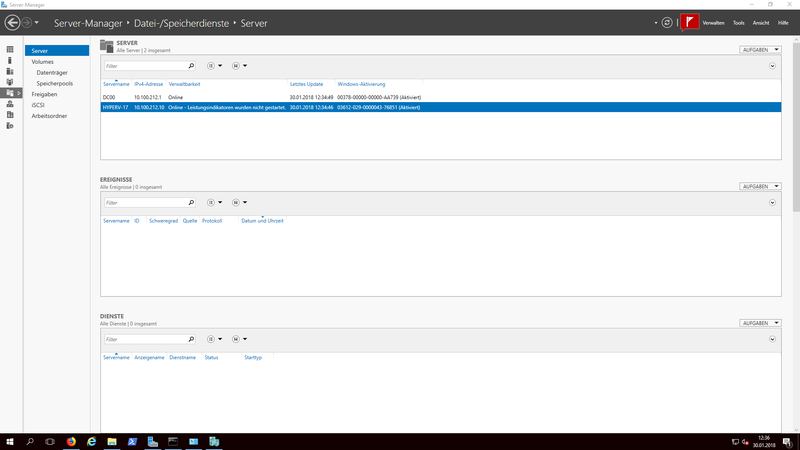Open Speicherpools under Volumes
800x450 pixels.
57,83
